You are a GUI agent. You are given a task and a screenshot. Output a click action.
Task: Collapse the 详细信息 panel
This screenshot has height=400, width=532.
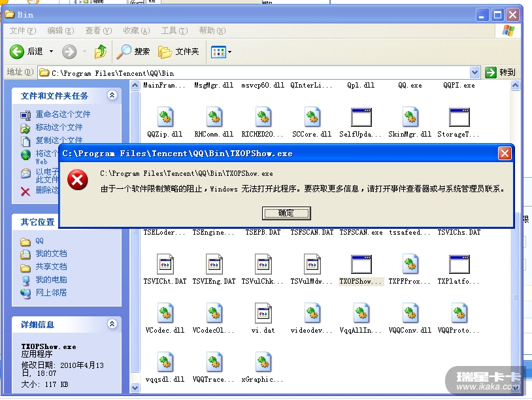112,324
